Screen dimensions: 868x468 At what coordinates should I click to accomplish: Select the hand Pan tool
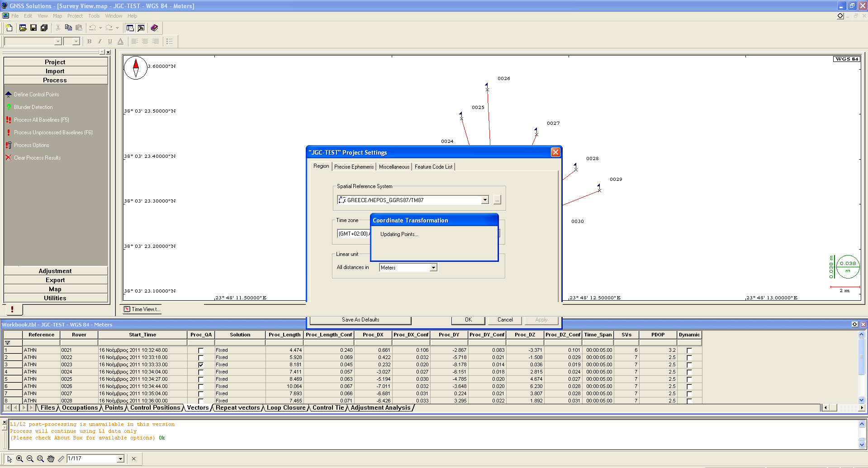click(51, 459)
